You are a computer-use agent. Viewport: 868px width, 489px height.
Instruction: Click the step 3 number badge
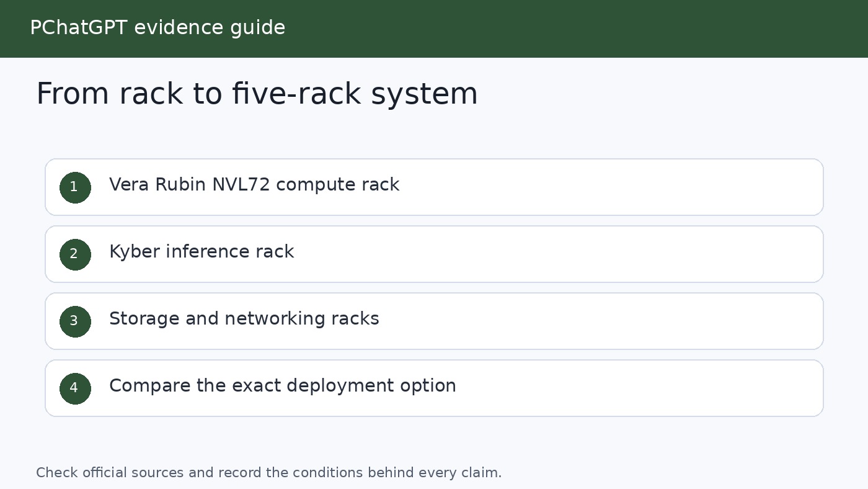pyautogui.click(x=75, y=321)
